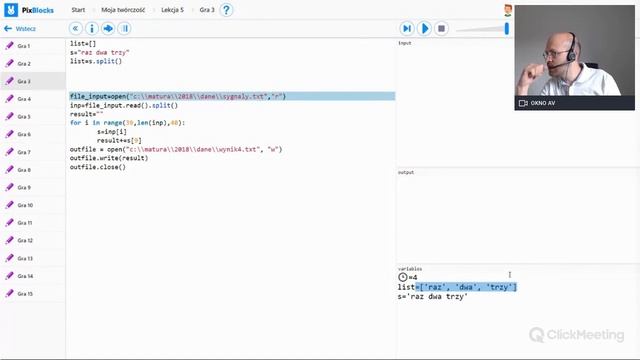Screen dimensions: 640x360
Task: Click the PixBlocks logo
Action: pos(29,10)
